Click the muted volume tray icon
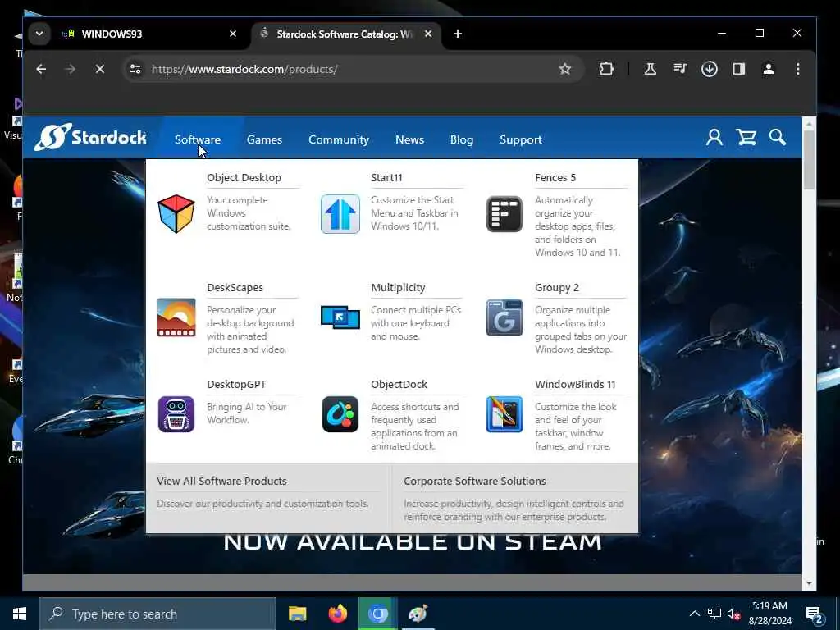This screenshot has height=630, width=840. point(733,614)
